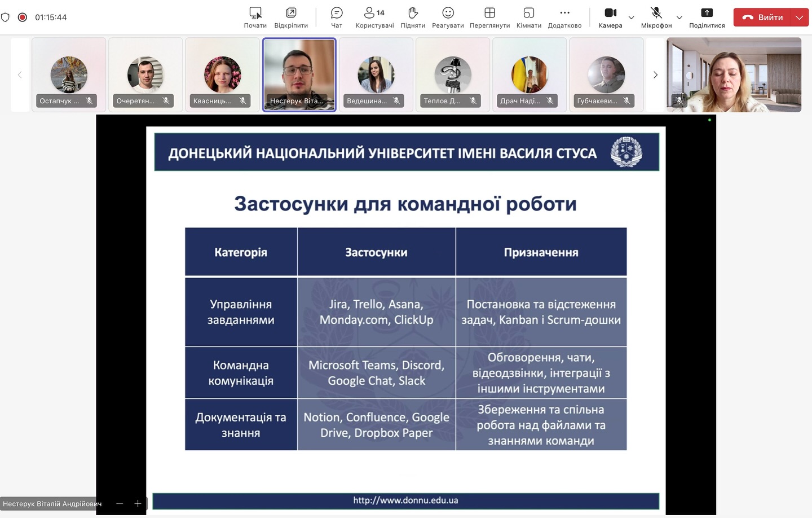This screenshot has width=812, height=518.
Task: Click muted mic icon on Ведешина tile
Action: point(396,100)
